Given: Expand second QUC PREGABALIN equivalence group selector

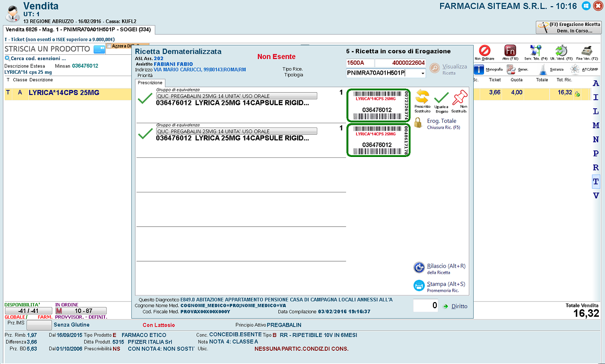Looking at the screenshot, I should (236, 131).
